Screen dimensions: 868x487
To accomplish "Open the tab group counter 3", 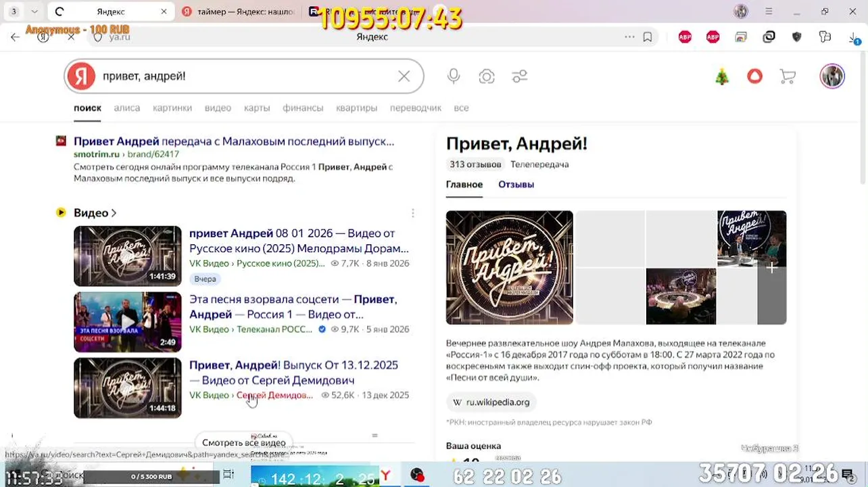I will (x=14, y=11).
